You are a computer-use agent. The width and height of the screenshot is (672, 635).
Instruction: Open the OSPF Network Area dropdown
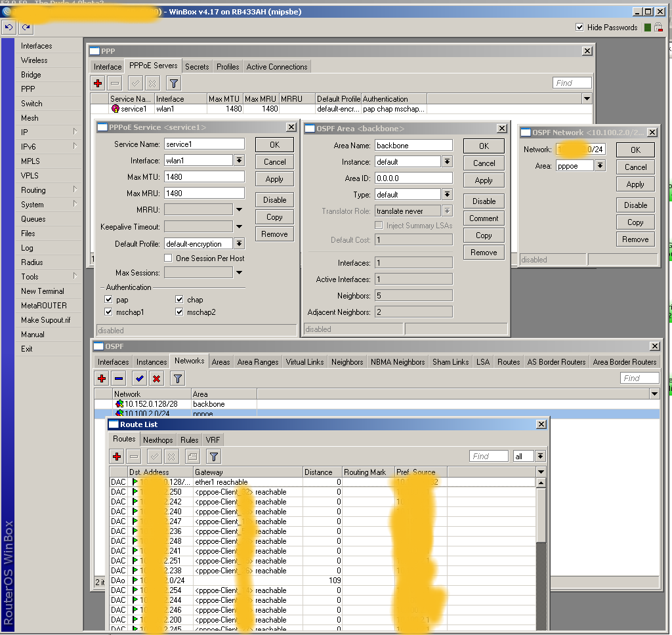point(600,167)
